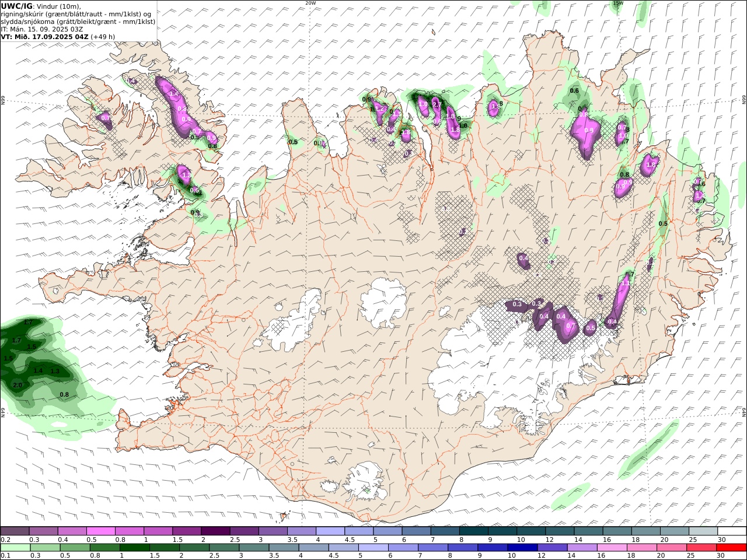Pick the 30 bright red rain legend swatch
Image resolution: width=747 pixels, height=560 pixels.
731,547
